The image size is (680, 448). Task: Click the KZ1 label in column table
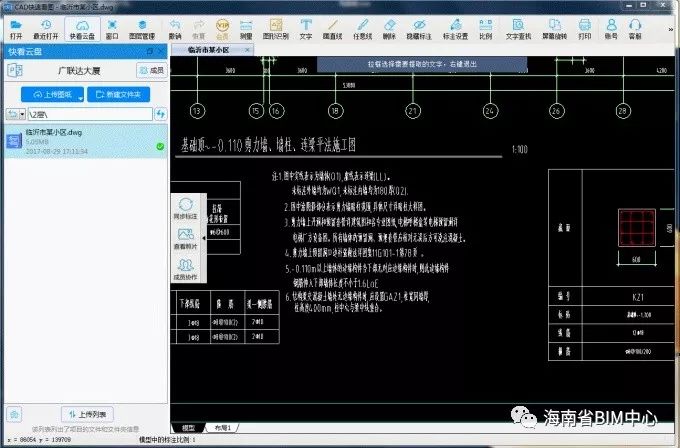click(638, 298)
